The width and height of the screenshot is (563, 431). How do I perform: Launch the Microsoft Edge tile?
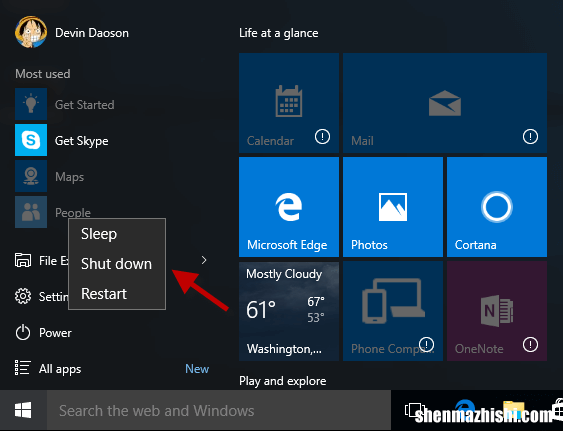tap(289, 207)
